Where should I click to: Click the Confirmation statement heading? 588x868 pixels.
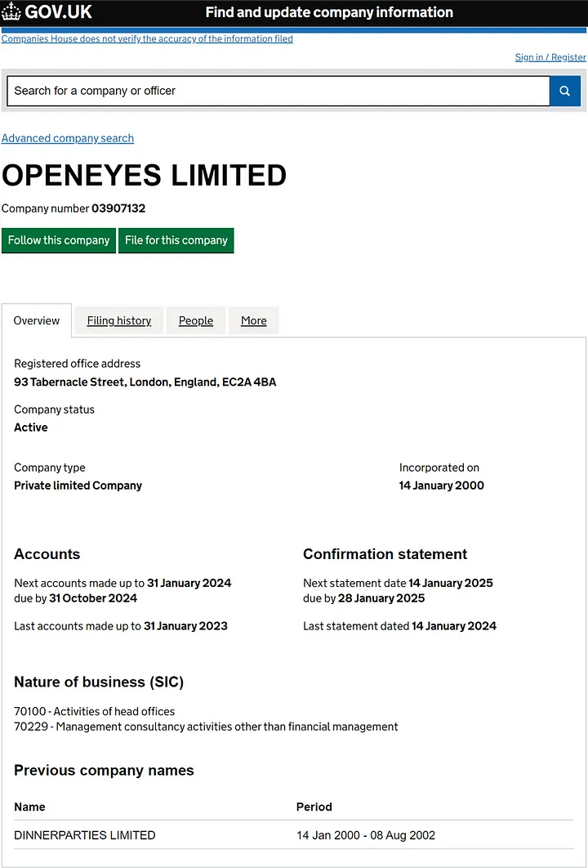(x=385, y=554)
